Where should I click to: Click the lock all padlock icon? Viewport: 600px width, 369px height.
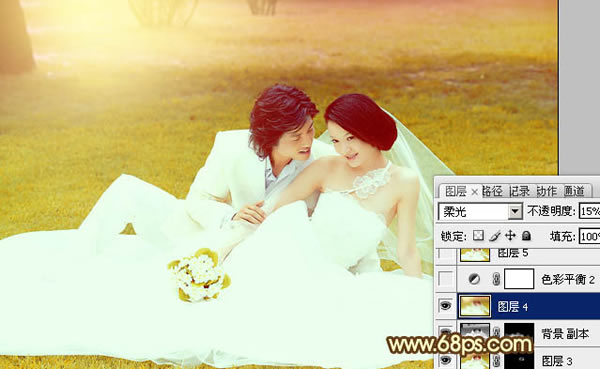527,235
